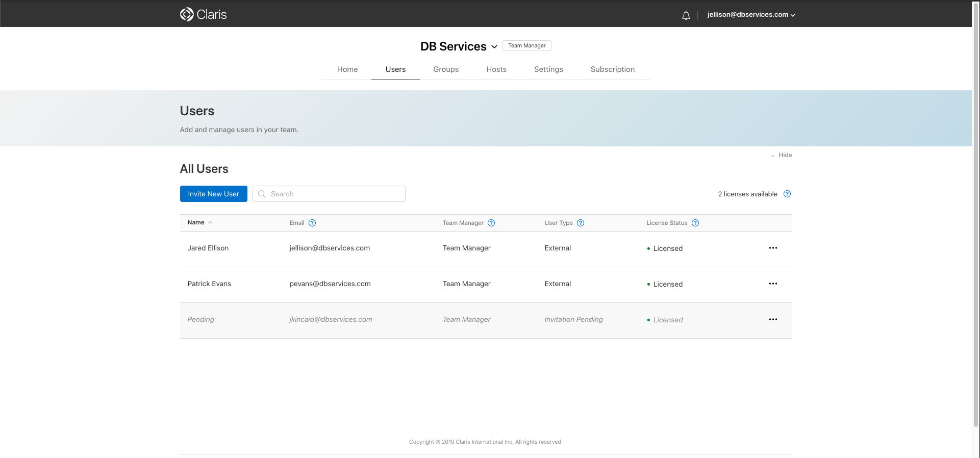Viewport: 980px width, 458px height.
Task: Open the more options menu for Jared Ellison
Action: tap(773, 248)
